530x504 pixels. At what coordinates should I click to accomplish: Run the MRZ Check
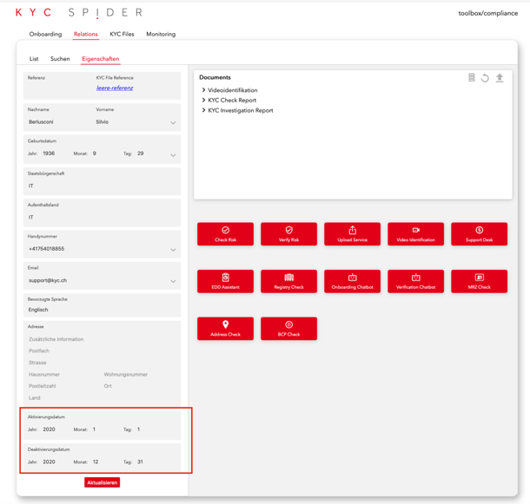(x=479, y=281)
